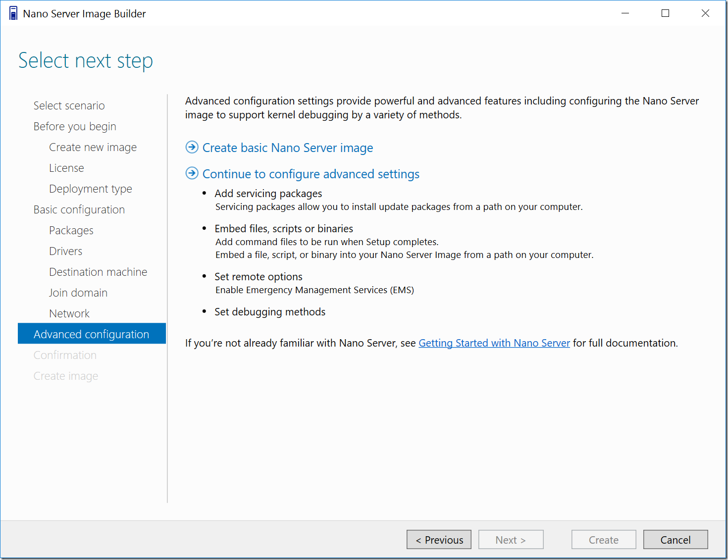The width and height of the screenshot is (728, 560).
Task: Click the Next button
Action: (511, 540)
